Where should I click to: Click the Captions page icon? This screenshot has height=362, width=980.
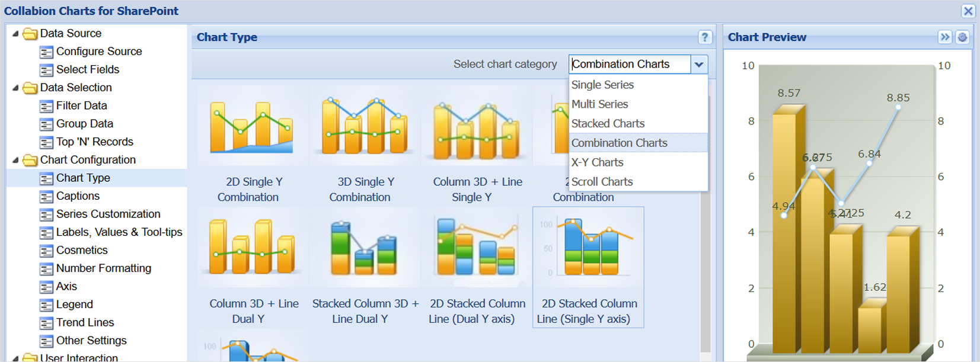(x=46, y=197)
